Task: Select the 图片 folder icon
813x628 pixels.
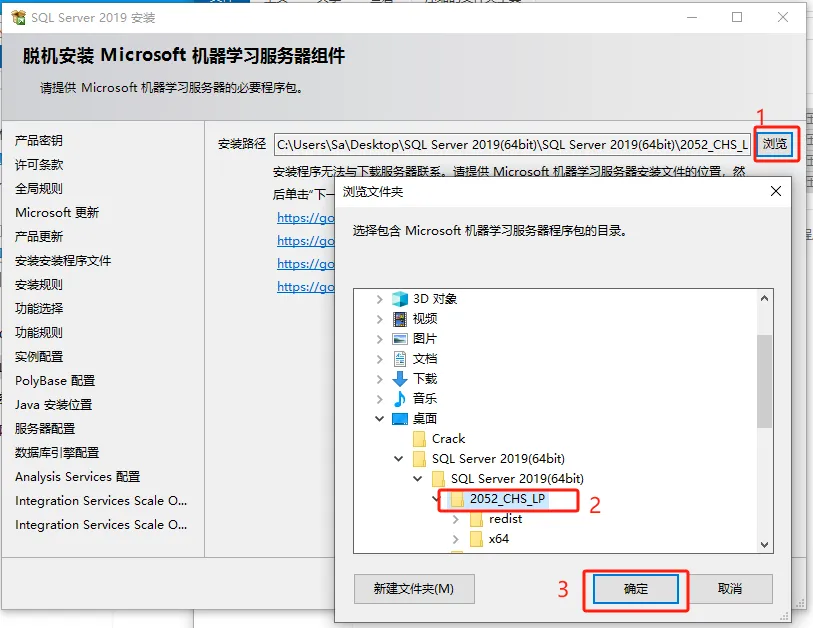Action: [x=400, y=339]
